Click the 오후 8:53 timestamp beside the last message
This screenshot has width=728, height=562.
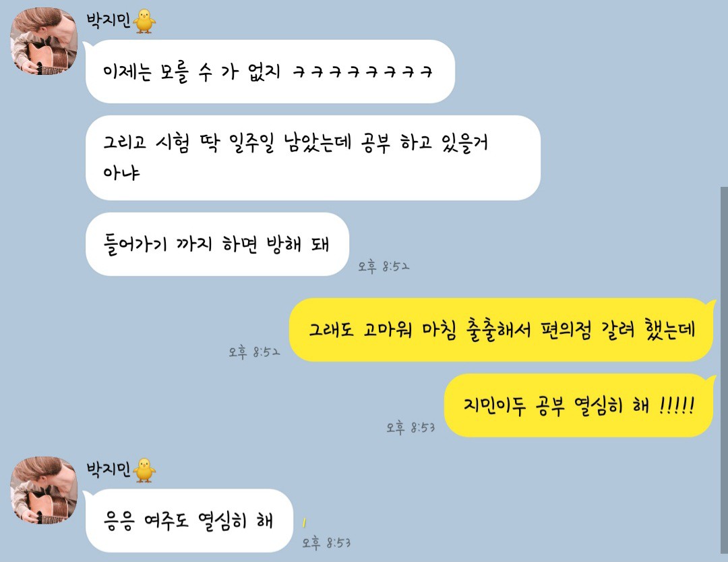(x=326, y=543)
